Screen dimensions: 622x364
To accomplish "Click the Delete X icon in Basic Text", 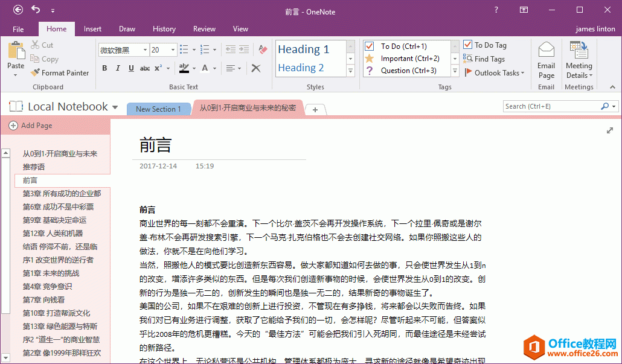I will coord(256,68).
